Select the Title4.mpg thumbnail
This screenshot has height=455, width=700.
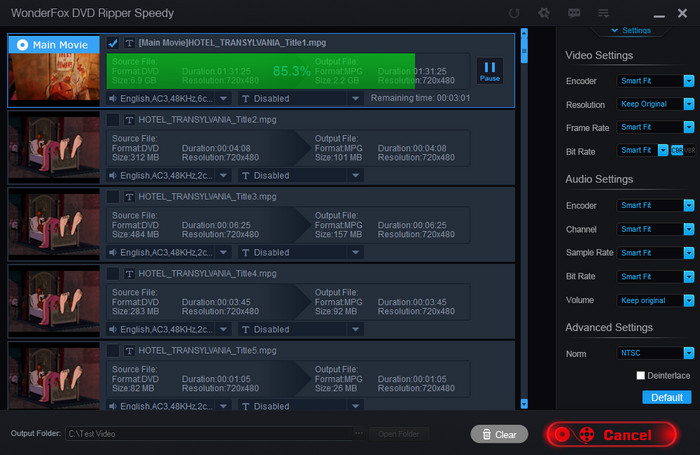54,301
